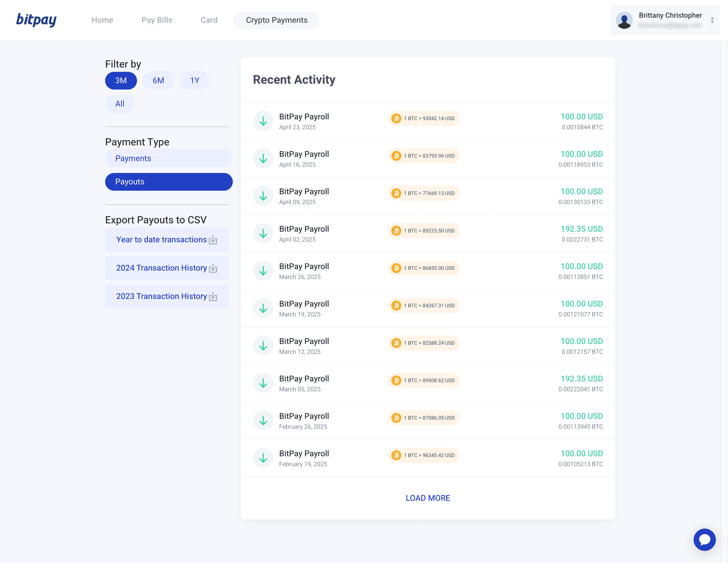Click the green arrow icon for March 05, 2025 payout
This screenshot has width=728, height=563.
pos(263,383)
